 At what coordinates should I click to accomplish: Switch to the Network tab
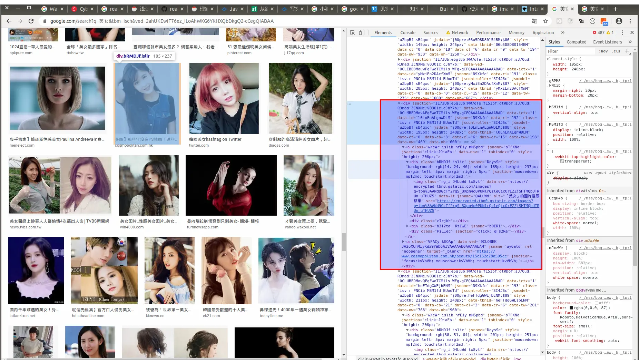457,32
